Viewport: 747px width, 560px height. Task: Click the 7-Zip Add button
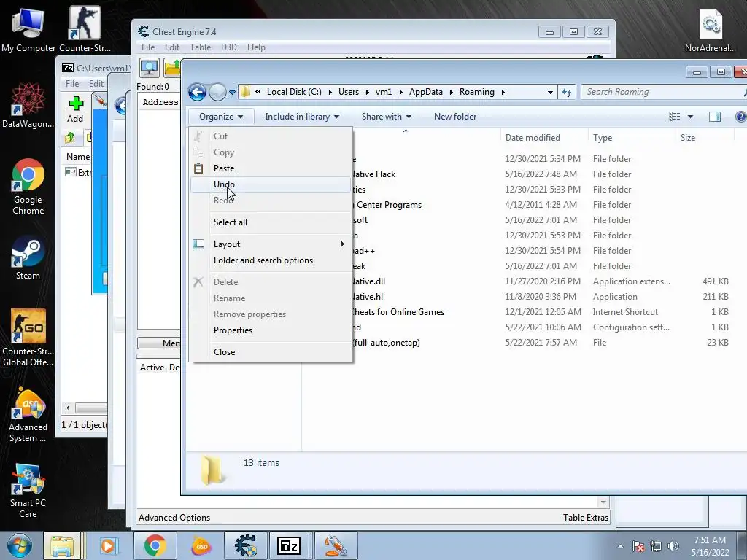(x=75, y=109)
